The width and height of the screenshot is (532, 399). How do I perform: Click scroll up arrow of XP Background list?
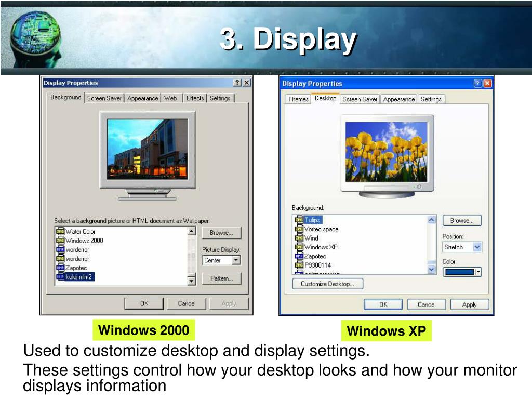(431, 220)
